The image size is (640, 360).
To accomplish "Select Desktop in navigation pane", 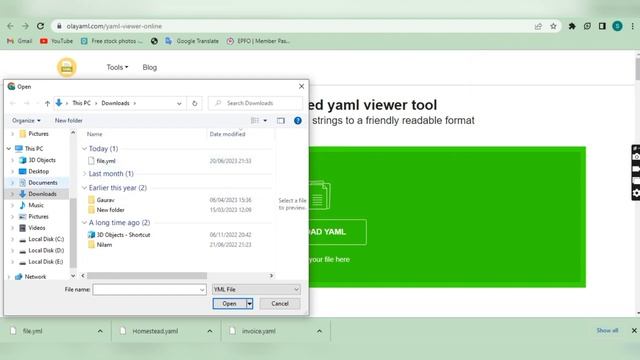I will tap(38, 171).
